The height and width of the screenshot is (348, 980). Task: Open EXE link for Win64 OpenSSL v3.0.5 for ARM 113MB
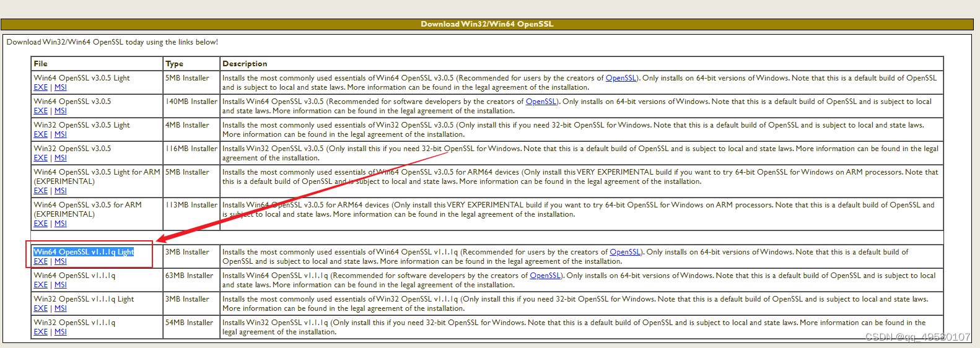pyautogui.click(x=40, y=224)
